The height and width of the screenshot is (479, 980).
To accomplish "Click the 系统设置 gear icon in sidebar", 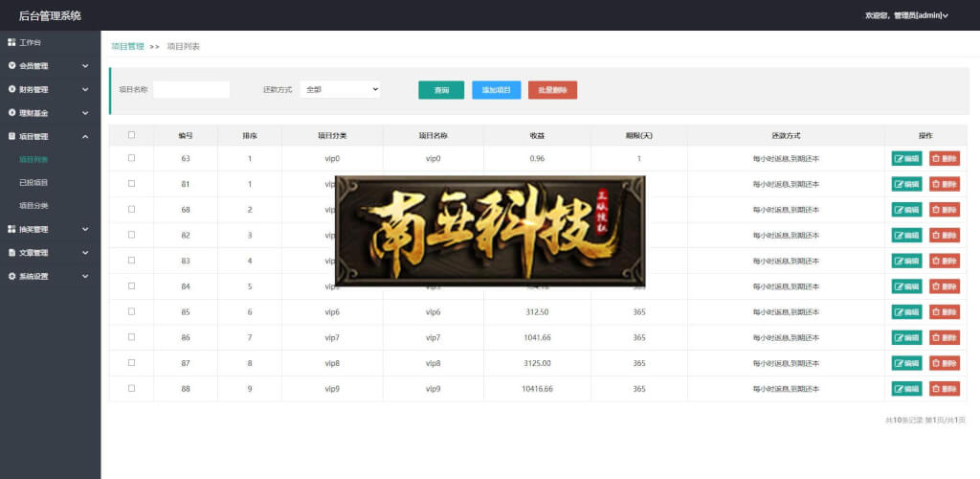I will tap(11, 276).
